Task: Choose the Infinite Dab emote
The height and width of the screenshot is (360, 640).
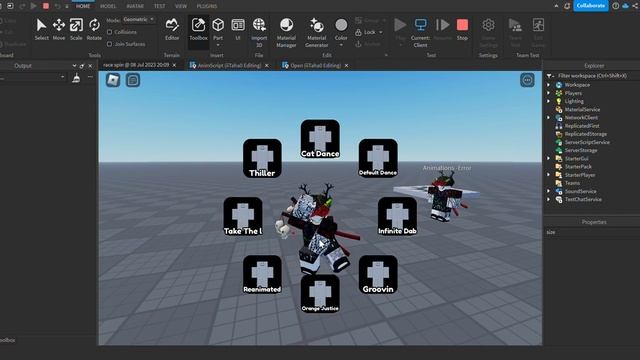Action: pyautogui.click(x=397, y=216)
